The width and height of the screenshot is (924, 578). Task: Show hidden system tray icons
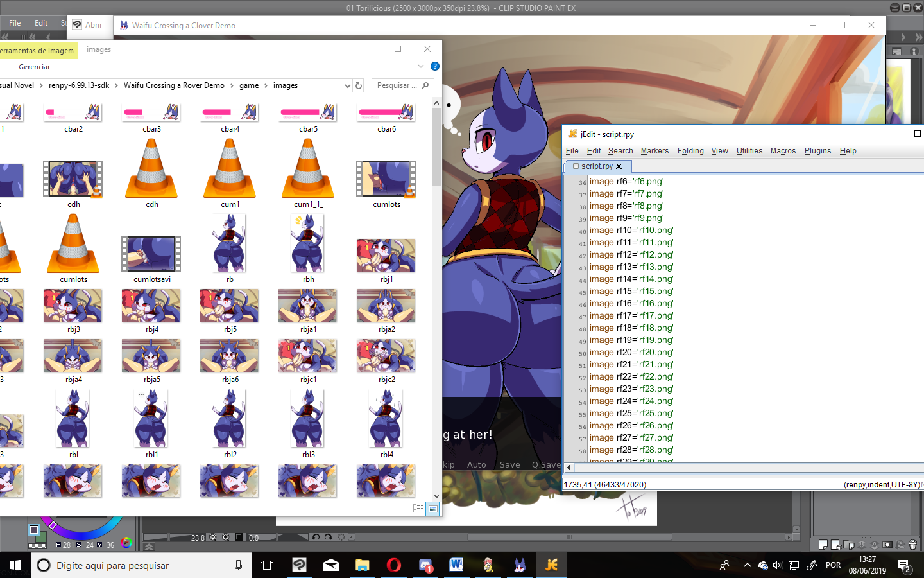[x=747, y=565]
